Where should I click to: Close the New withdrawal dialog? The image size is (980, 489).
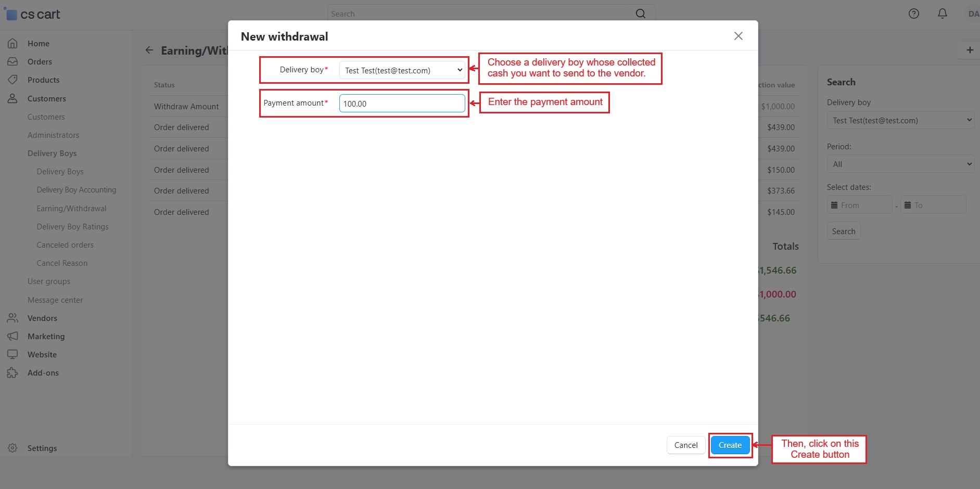tap(738, 36)
